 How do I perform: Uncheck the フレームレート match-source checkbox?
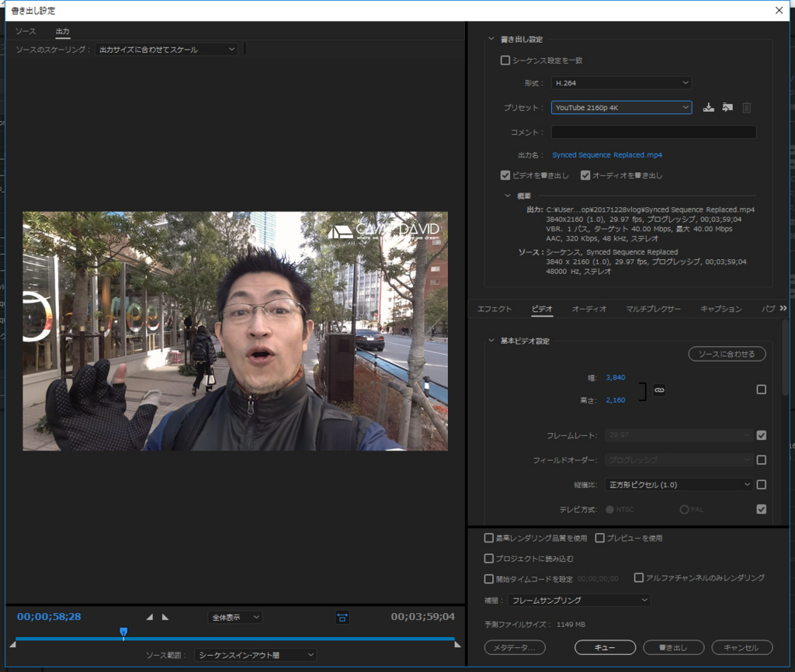(x=761, y=435)
